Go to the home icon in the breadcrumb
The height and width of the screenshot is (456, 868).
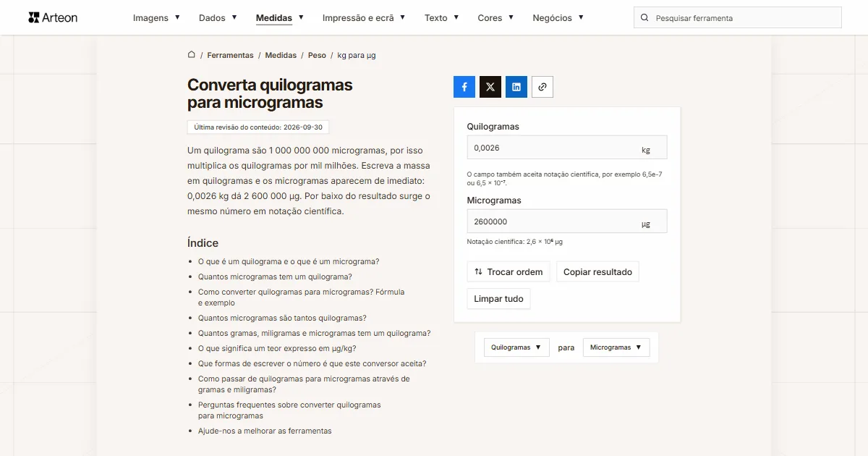[192, 55]
